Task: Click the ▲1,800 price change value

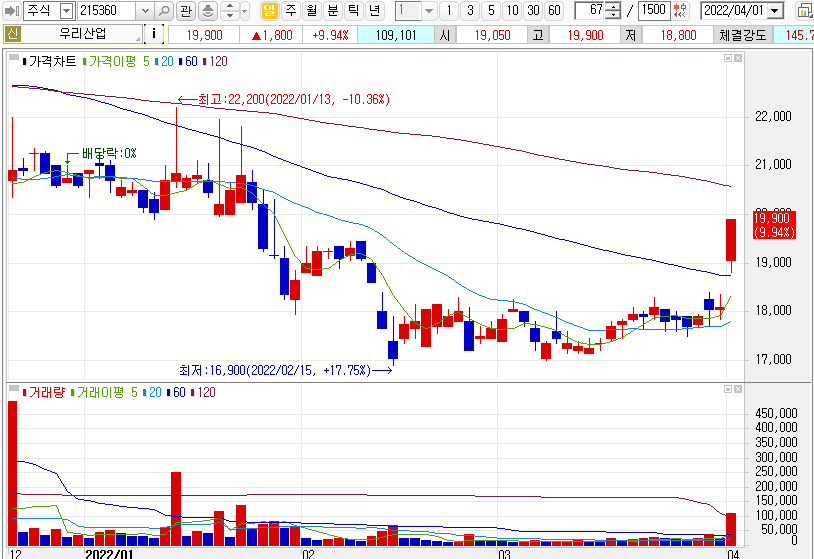Action: tap(272, 35)
